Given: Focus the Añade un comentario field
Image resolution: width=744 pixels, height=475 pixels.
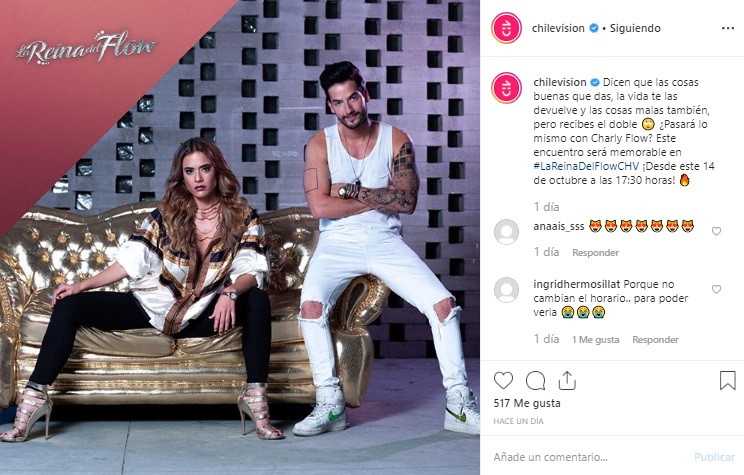Looking at the screenshot, I should pos(588,457).
